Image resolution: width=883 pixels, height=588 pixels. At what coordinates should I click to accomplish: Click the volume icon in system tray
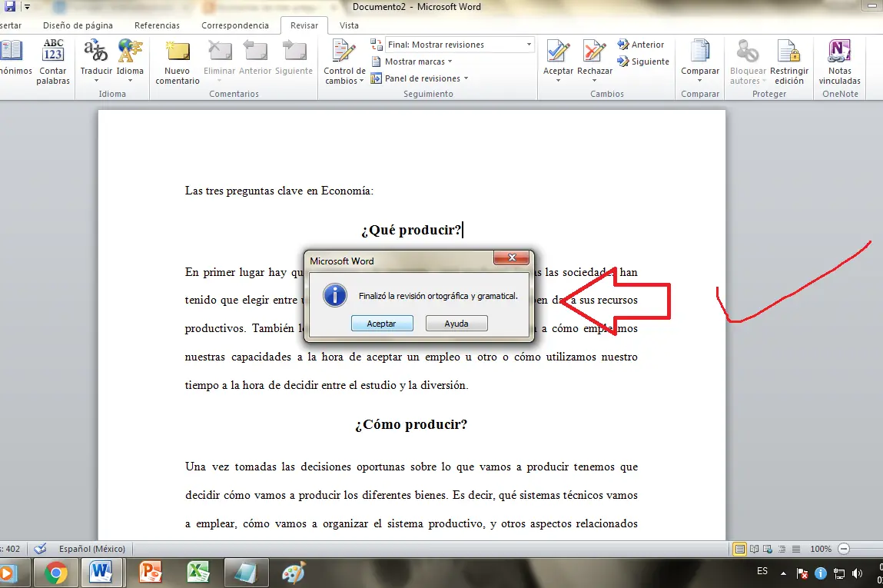pos(857,573)
